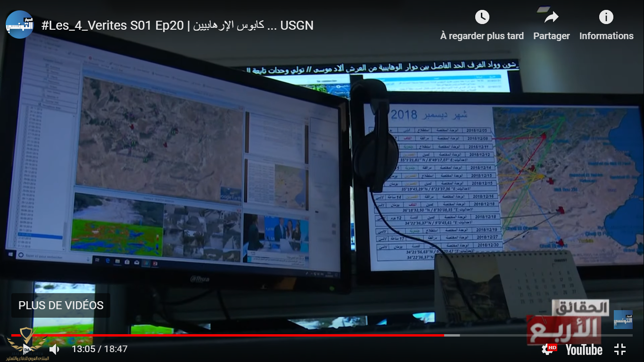
Task: Select the "À regarder plus tard" text label
Action: (x=482, y=36)
